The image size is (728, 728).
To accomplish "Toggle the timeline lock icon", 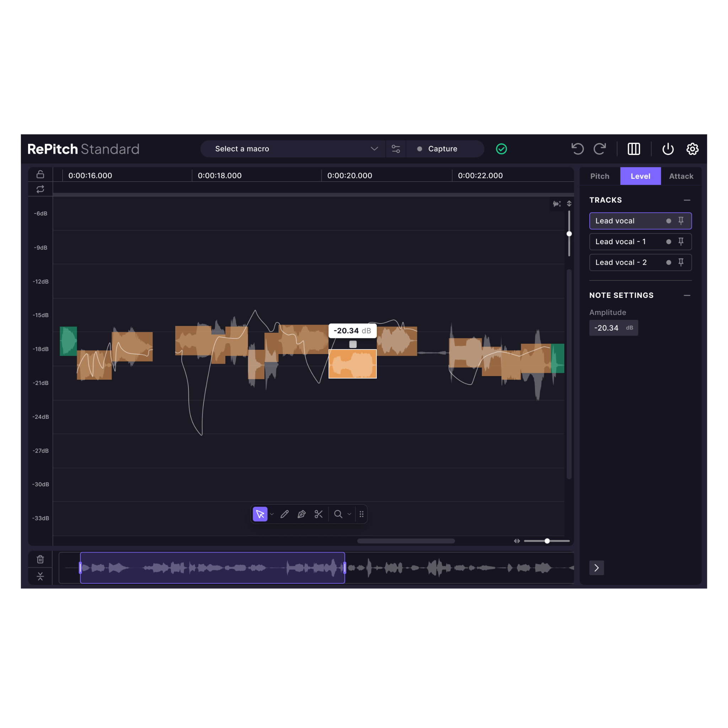I will tap(40, 174).
